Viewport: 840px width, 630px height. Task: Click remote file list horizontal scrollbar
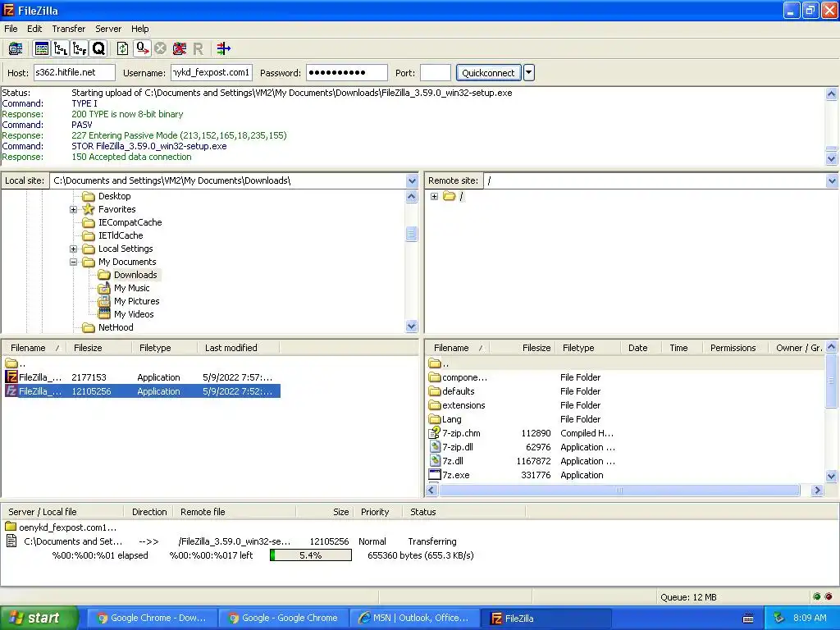pos(619,491)
